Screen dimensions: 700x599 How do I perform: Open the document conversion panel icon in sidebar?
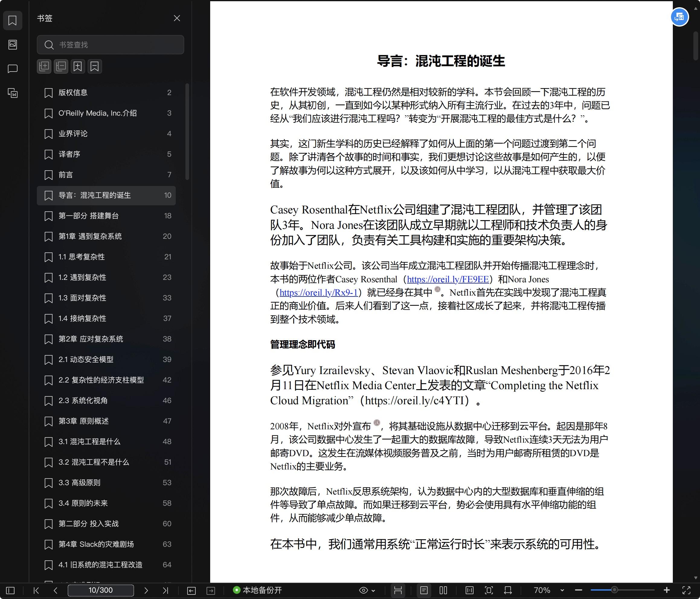(x=12, y=93)
